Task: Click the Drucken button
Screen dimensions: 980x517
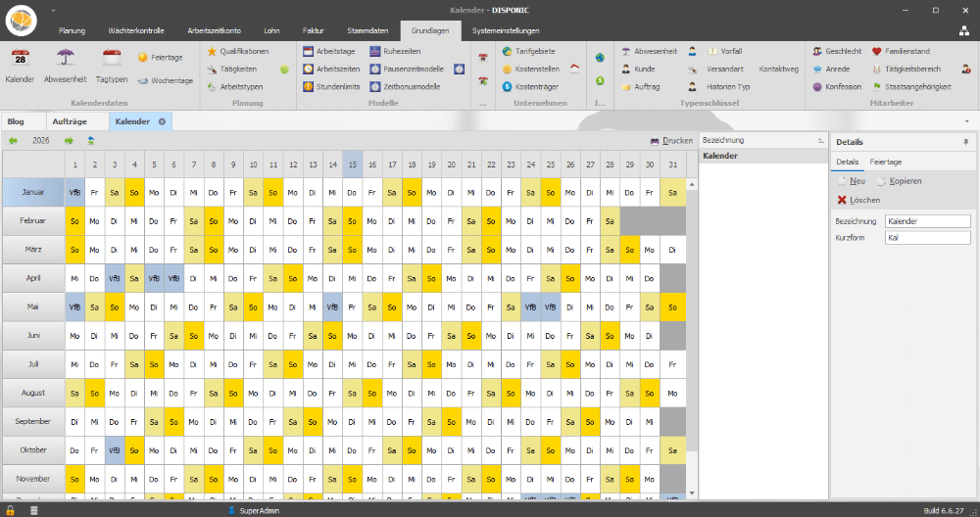Action: 671,141
